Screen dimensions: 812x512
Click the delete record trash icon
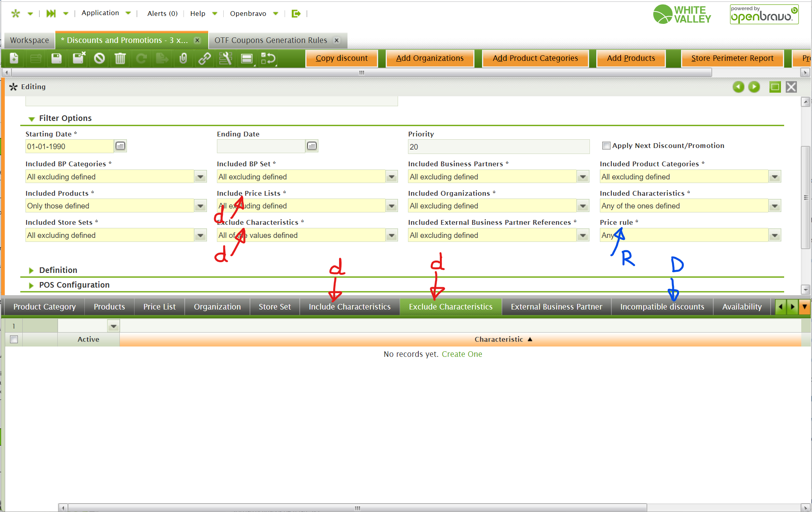tap(120, 58)
